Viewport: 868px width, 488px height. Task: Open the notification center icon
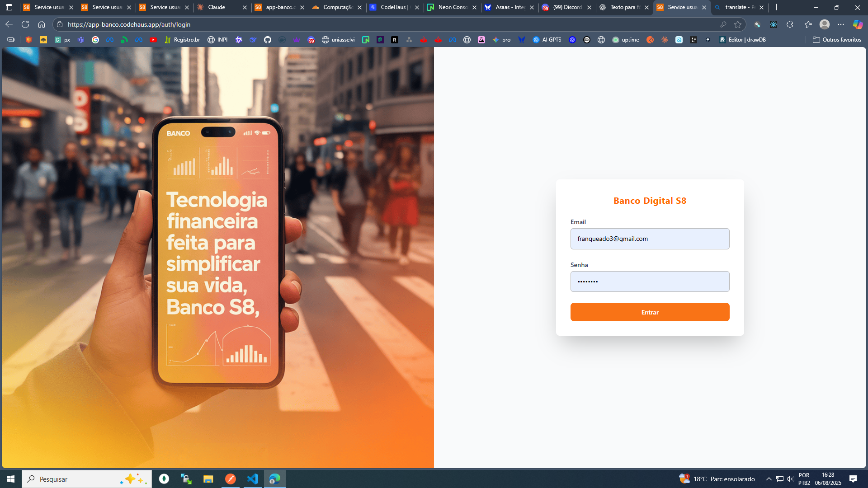coord(853,479)
